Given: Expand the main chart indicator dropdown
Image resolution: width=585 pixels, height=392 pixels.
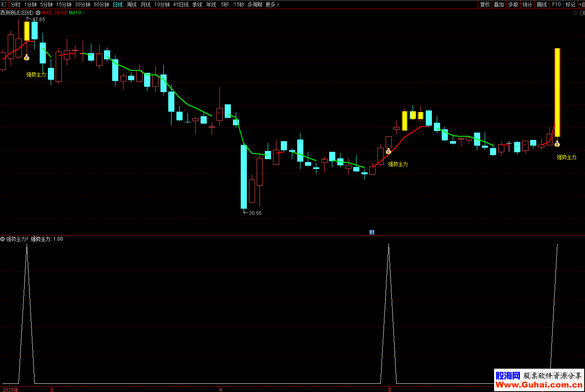Looking at the screenshot, I should 38,13.
